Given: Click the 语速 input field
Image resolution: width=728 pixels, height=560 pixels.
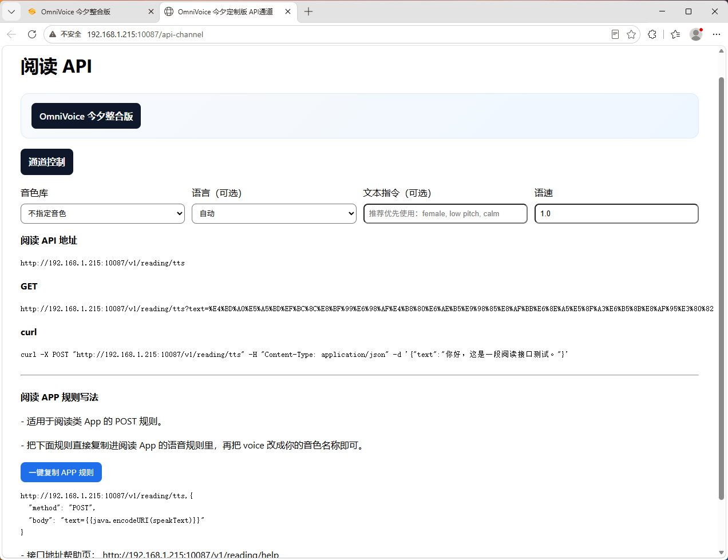Looking at the screenshot, I should (x=616, y=213).
